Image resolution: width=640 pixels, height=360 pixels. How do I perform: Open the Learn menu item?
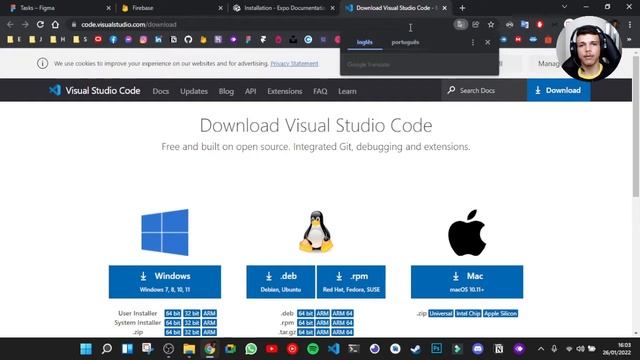tap(347, 91)
